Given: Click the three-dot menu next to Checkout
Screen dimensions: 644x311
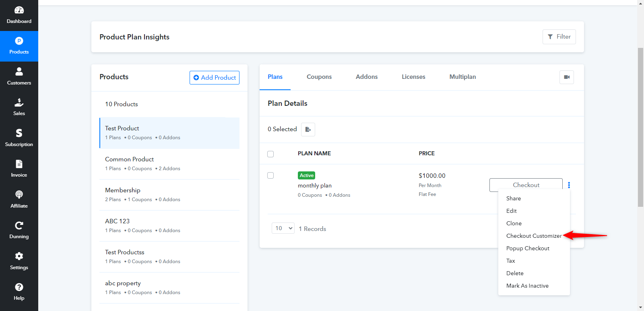Looking at the screenshot, I should click(x=569, y=185).
